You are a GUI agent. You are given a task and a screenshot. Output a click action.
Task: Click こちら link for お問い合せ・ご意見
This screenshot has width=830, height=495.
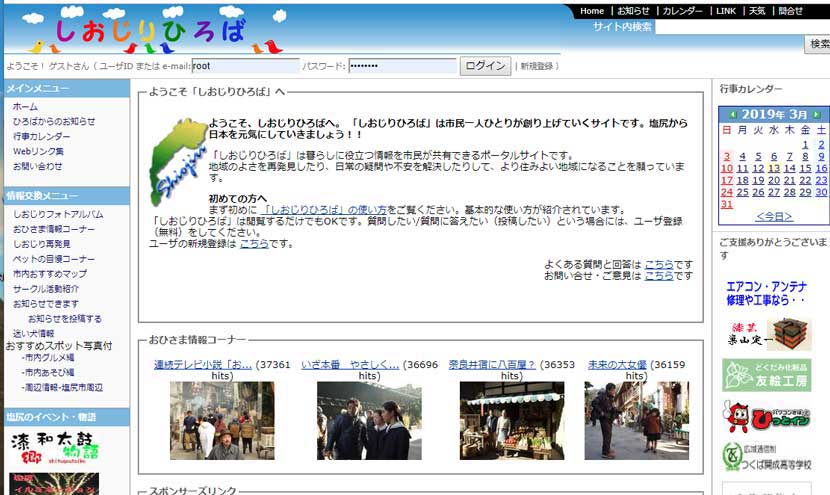point(659,276)
